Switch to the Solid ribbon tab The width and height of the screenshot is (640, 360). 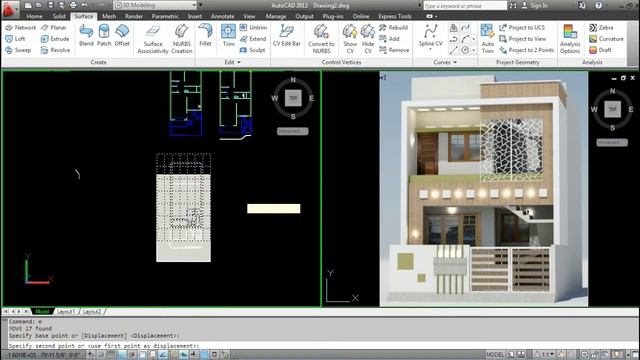59,16
